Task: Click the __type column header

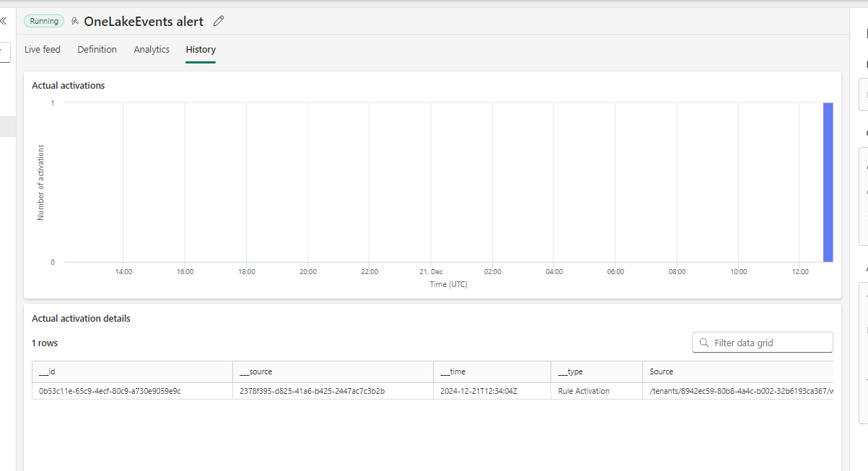Action: tap(596, 371)
